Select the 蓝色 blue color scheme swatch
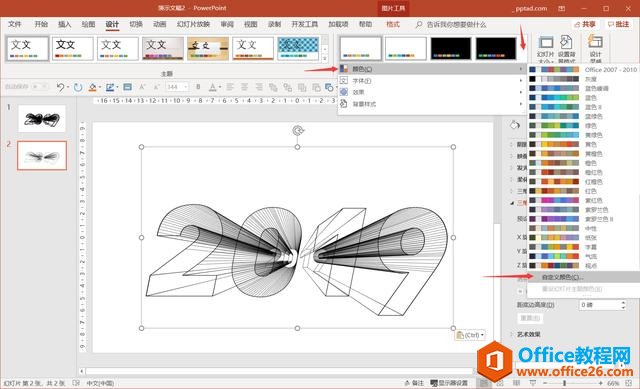This screenshot has width=640, height=389. click(554, 98)
